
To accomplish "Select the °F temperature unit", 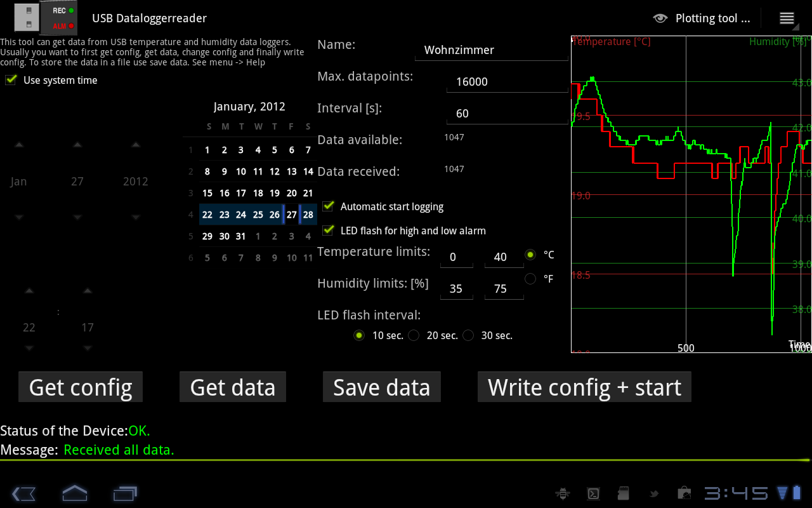I will [530, 279].
